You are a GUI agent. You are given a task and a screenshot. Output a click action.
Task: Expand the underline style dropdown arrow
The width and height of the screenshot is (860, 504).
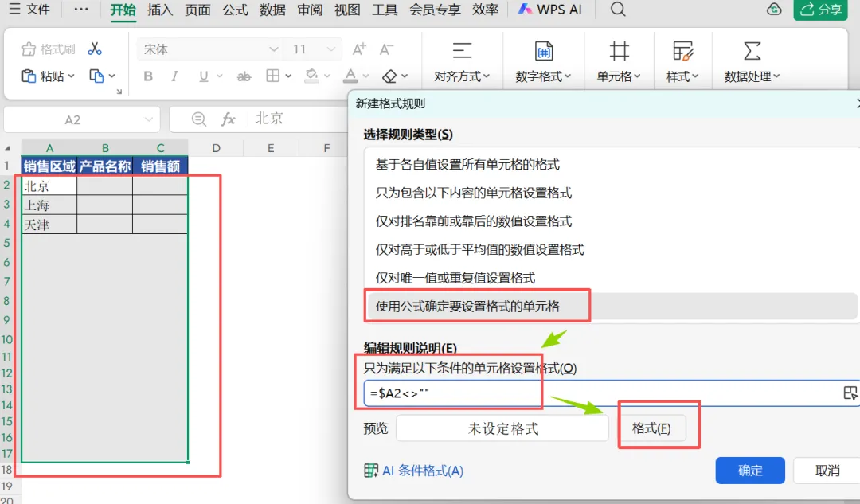[x=220, y=76]
